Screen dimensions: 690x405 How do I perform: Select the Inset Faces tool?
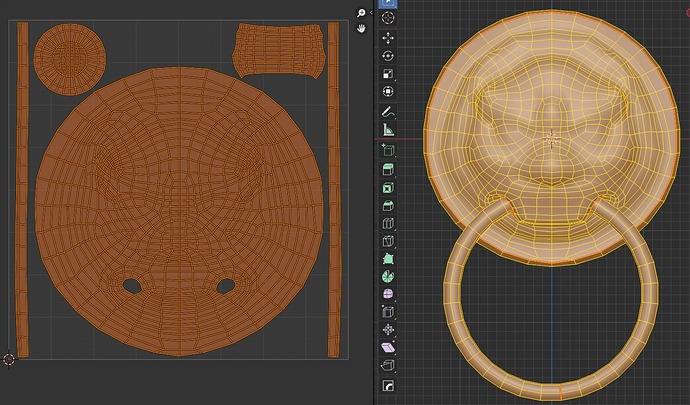388,188
